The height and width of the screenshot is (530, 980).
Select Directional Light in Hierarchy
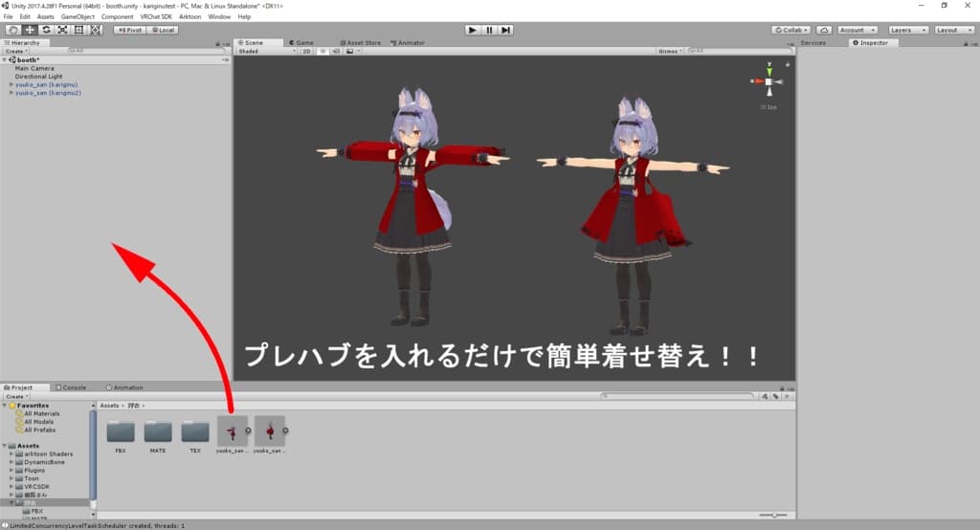(38, 77)
